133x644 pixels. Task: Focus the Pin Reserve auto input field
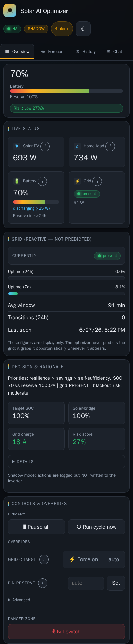point(86,583)
